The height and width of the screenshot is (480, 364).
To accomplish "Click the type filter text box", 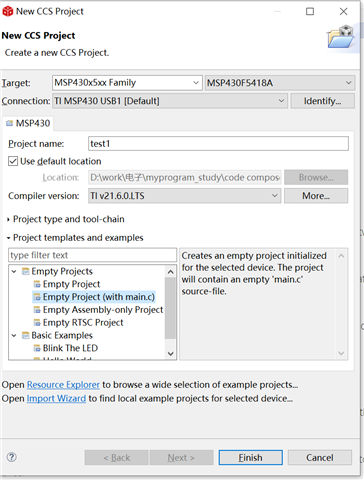I will [92, 255].
